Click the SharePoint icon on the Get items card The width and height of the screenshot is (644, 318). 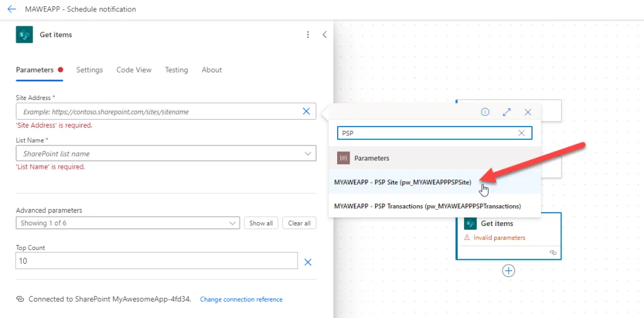tap(470, 224)
